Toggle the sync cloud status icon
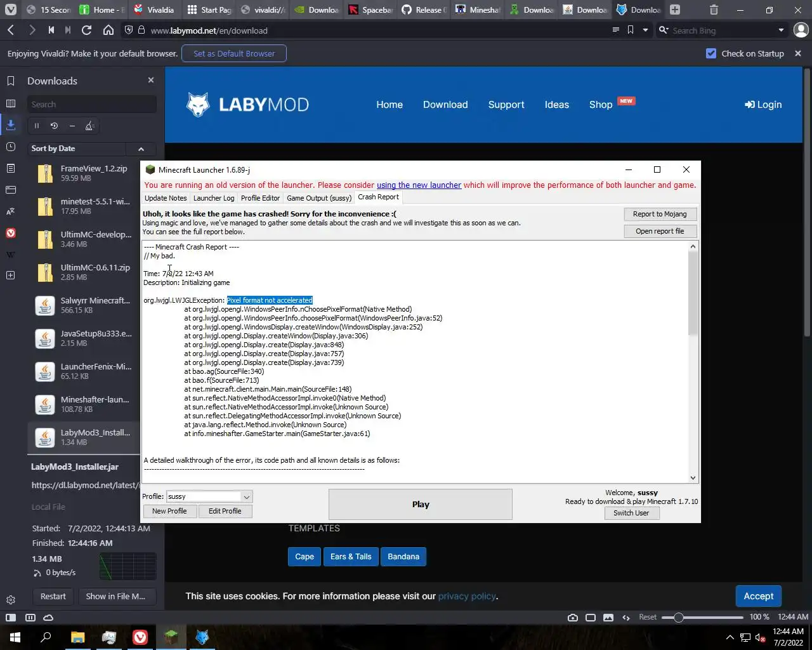Image resolution: width=812 pixels, height=650 pixels. point(48,617)
